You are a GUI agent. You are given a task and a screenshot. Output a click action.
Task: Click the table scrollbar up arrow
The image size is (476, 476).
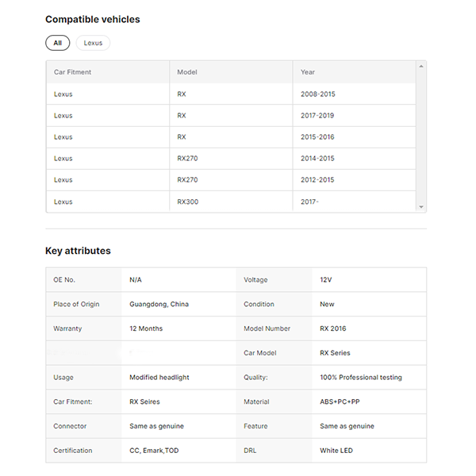(x=421, y=66)
